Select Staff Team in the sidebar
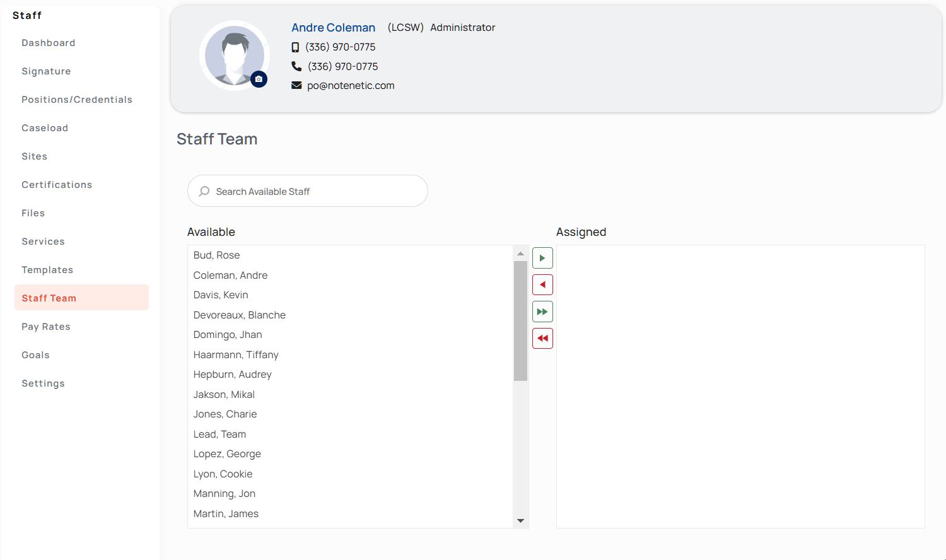The width and height of the screenshot is (946, 560). (x=81, y=298)
